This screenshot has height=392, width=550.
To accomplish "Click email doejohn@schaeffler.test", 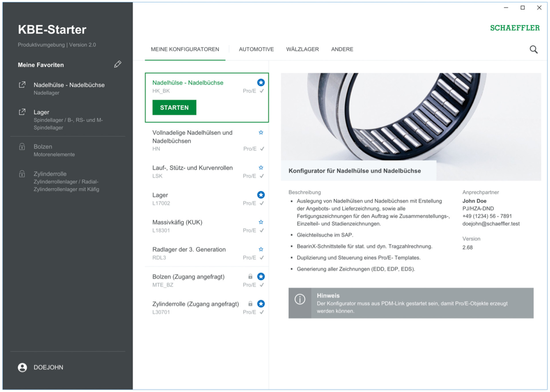I will click(x=491, y=224).
